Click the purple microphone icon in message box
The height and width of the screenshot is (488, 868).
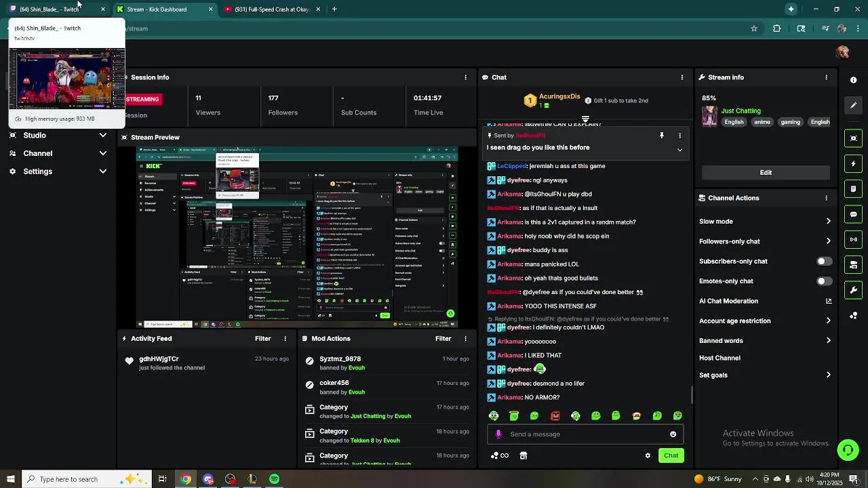click(x=498, y=434)
